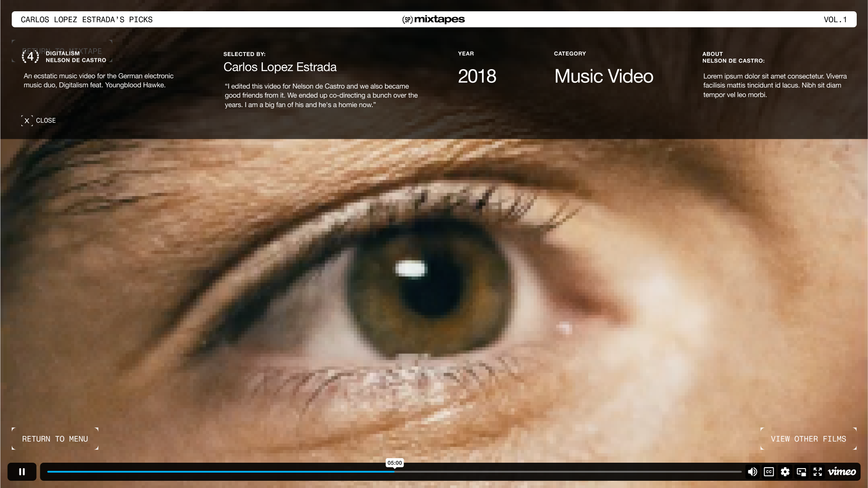Click the 05:00 timestamp marker
The width and height of the screenshot is (868, 488).
point(394,463)
